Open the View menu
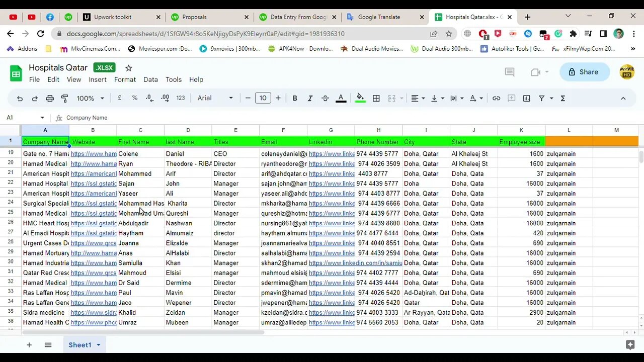 [74, 79]
